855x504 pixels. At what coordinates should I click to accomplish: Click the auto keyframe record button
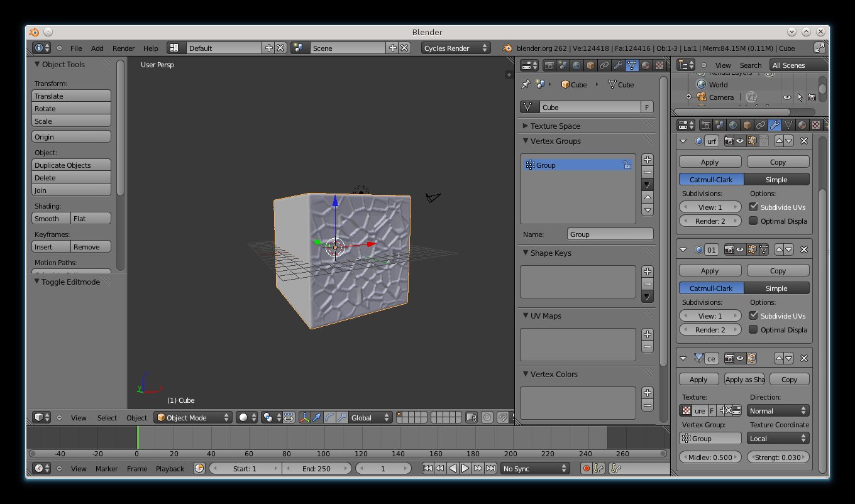coord(587,468)
